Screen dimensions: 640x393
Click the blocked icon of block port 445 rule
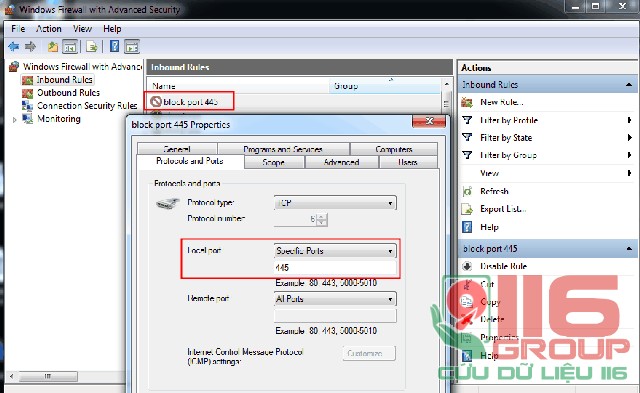coord(156,101)
